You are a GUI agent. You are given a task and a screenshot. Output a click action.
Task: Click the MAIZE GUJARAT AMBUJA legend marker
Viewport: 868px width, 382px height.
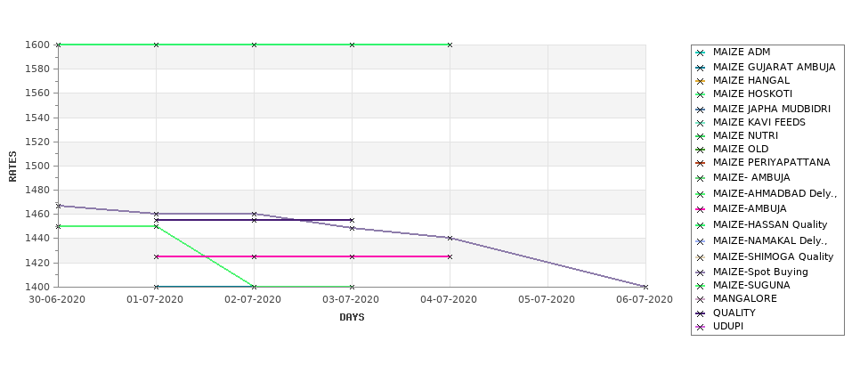tap(701, 68)
